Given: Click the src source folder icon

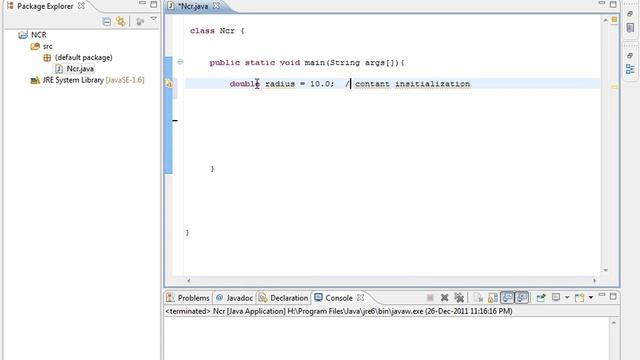Looking at the screenshot, I should tap(35, 47).
